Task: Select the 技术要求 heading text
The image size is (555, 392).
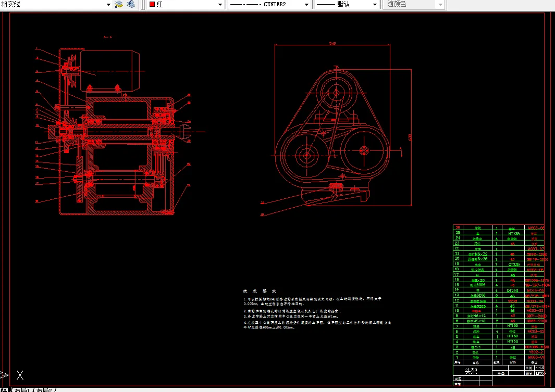Action: click(260, 291)
